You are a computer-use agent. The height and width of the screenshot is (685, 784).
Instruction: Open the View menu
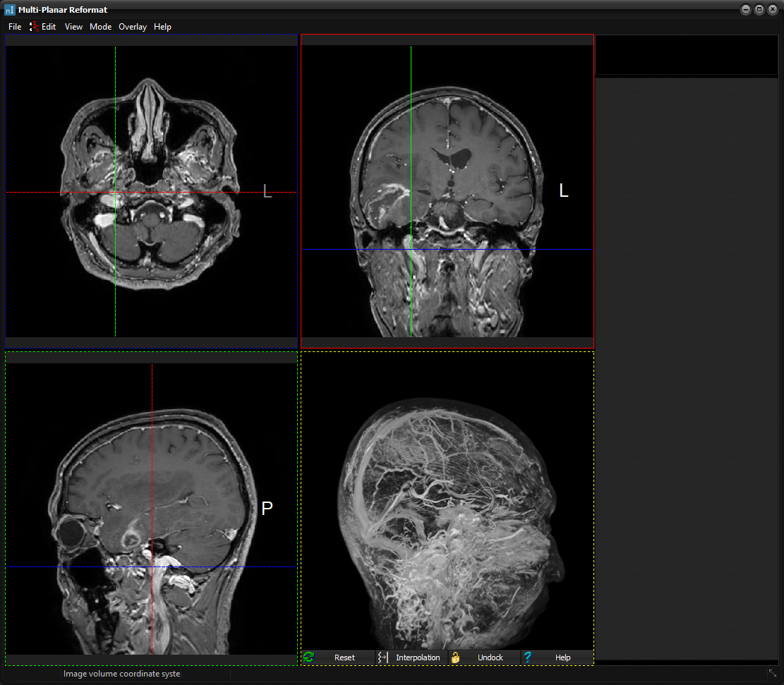(73, 27)
